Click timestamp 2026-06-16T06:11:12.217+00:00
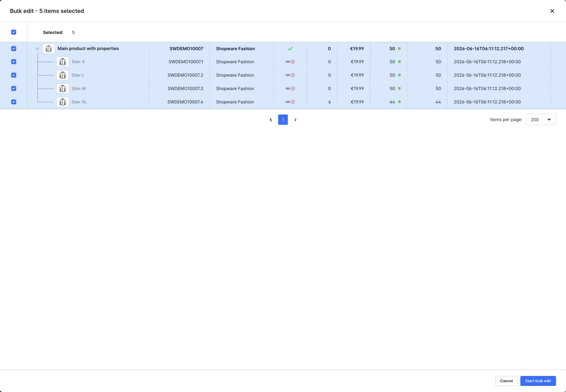This screenshot has width=566, height=392. [x=489, y=49]
